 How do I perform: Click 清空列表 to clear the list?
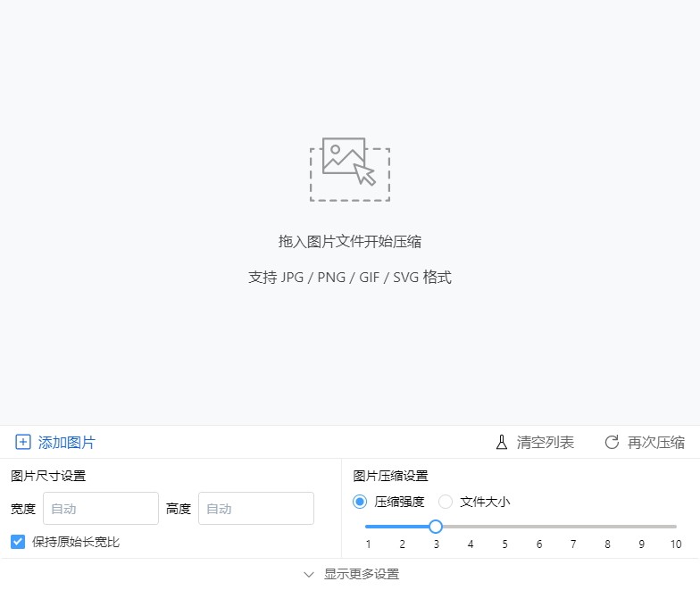tap(545, 443)
